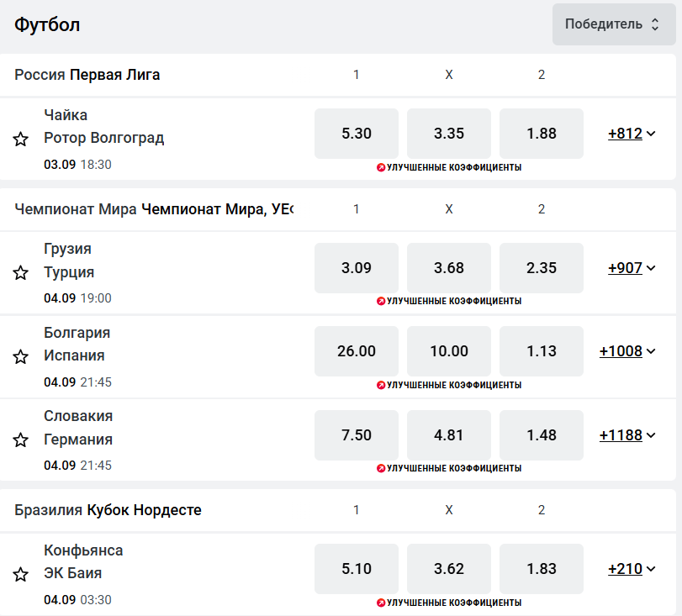
Task: Choose ЭК Баия win at 1.83
Action: [542, 569]
